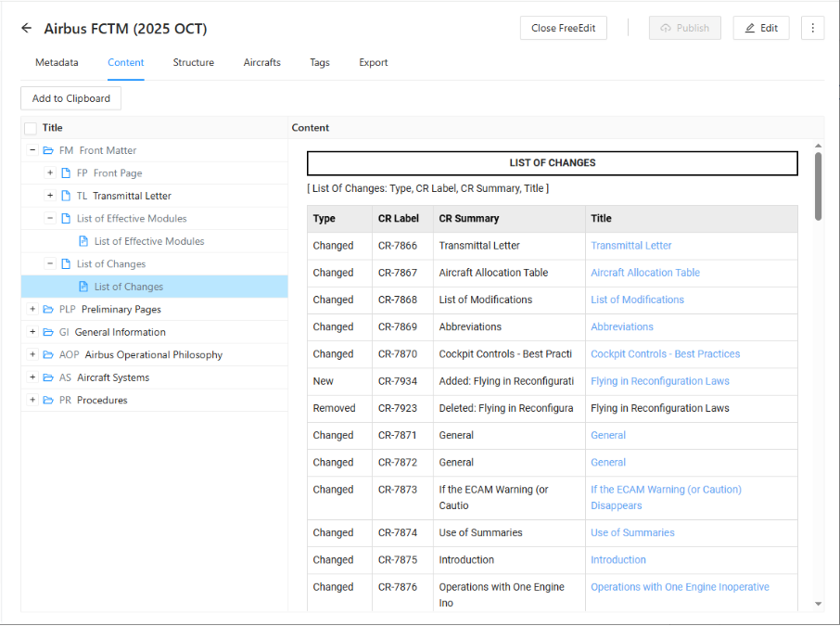Expand the FP Front Page tree node
This screenshot has width=840, height=626.
click(x=49, y=172)
